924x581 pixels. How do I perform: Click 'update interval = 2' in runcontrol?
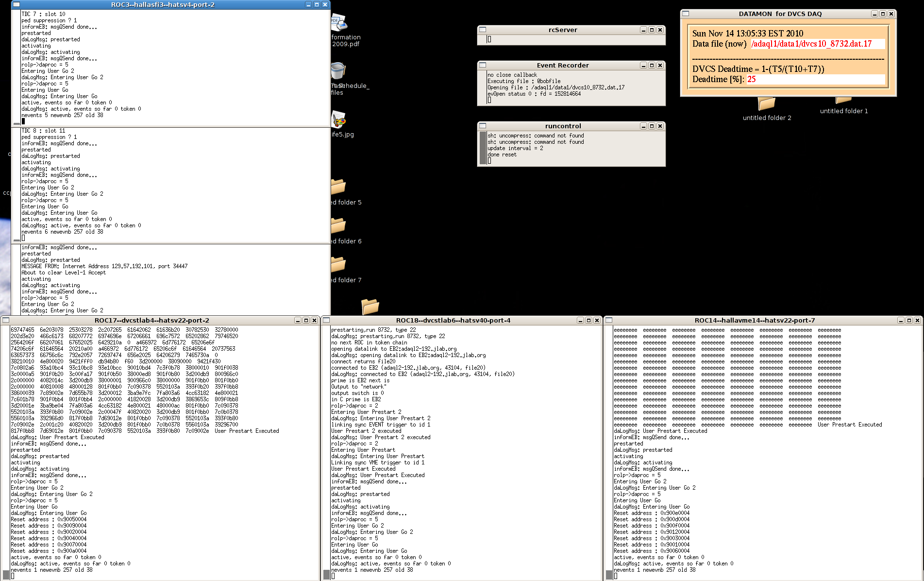[515, 148]
